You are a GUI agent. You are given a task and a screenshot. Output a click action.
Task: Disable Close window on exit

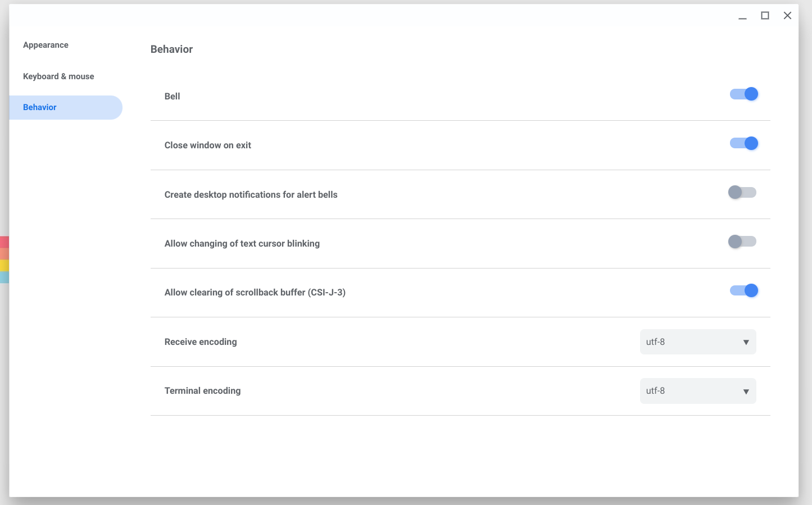coord(743,144)
